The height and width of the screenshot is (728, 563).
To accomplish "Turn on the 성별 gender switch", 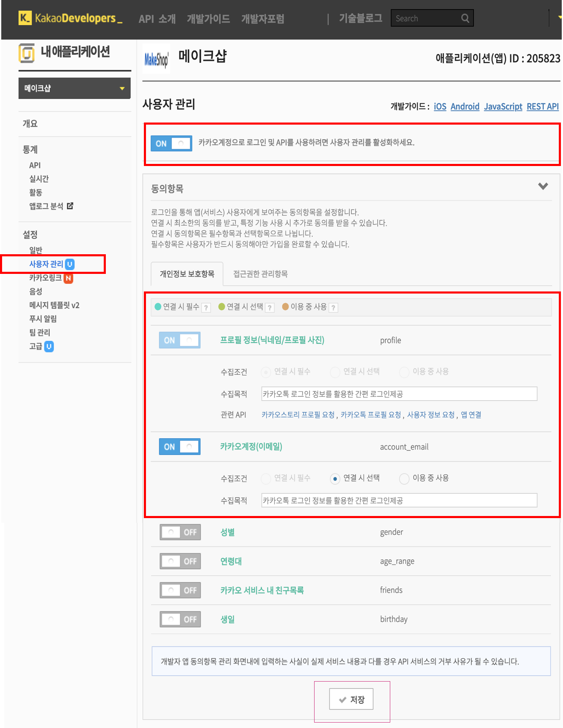I will pos(180,532).
